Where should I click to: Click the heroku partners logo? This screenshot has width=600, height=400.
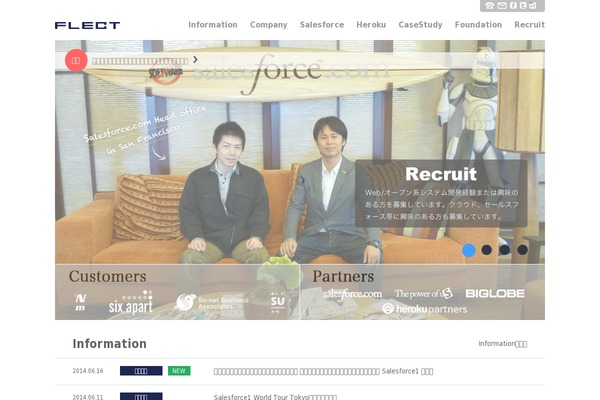[424, 309]
